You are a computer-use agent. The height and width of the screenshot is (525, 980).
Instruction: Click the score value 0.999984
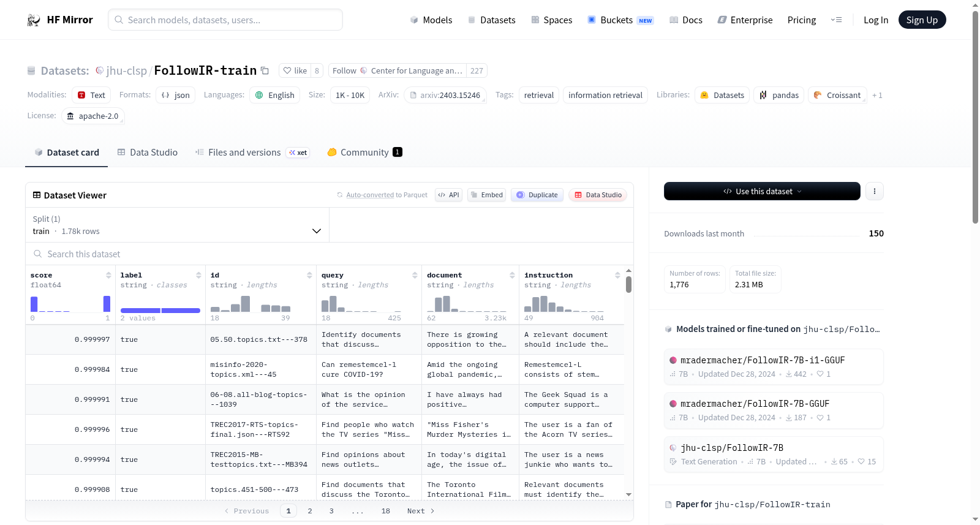tap(92, 369)
